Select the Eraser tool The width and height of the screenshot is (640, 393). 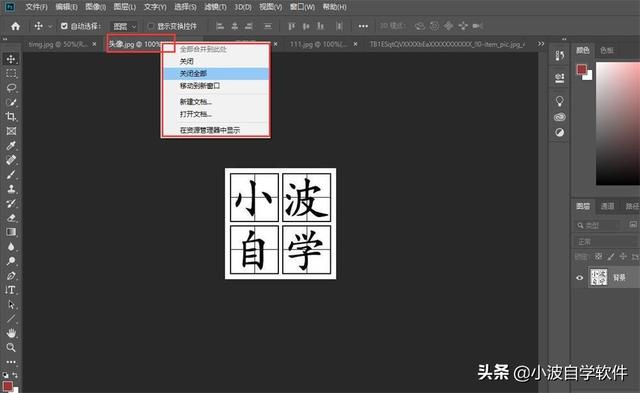click(x=11, y=218)
